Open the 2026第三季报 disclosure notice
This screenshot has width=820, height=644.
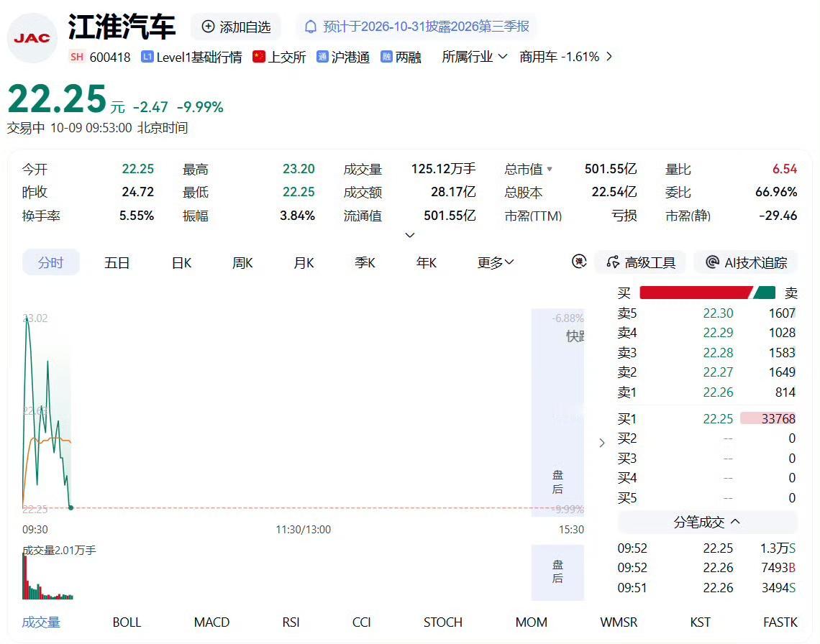click(x=416, y=27)
